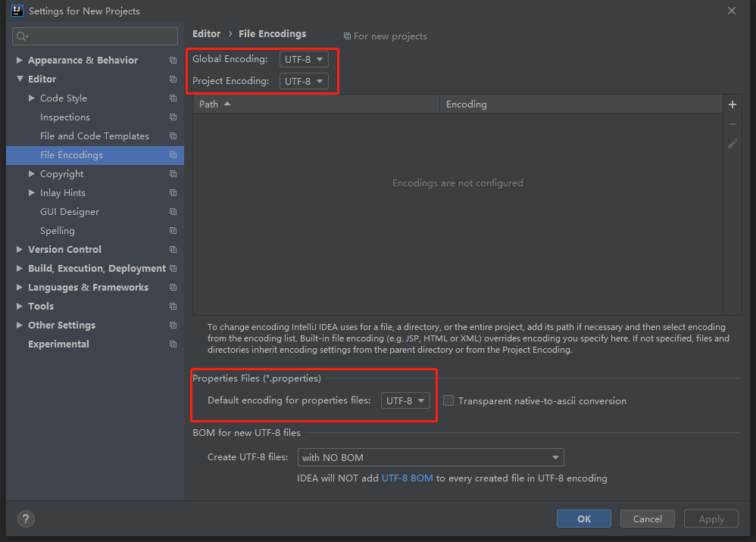The height and width of the screenshot is (542, 756).
Task: Sort by the Path column header
Action: (x=317, y=104)
